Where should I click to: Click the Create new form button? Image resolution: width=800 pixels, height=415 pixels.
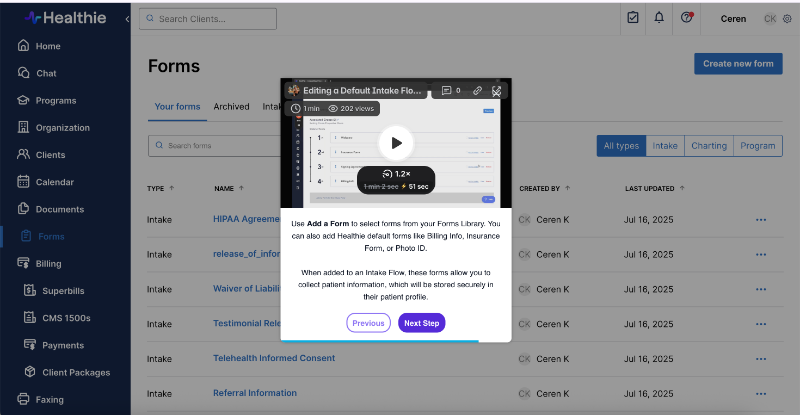738,64
